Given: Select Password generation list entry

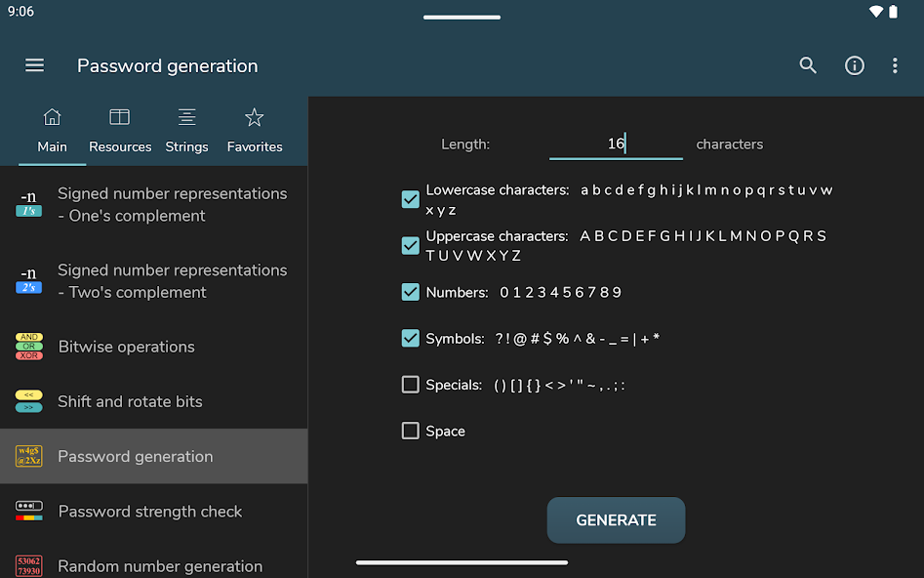Looking at the screenshot, I should click(x=154, y=456).
